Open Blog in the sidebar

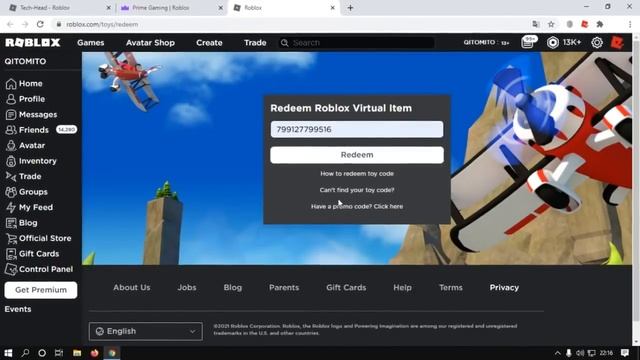tap(21, 223)
